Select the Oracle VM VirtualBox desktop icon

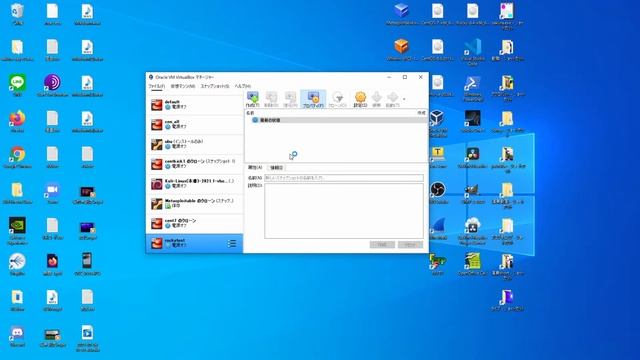pyautogui.click(x=437, y=123)
